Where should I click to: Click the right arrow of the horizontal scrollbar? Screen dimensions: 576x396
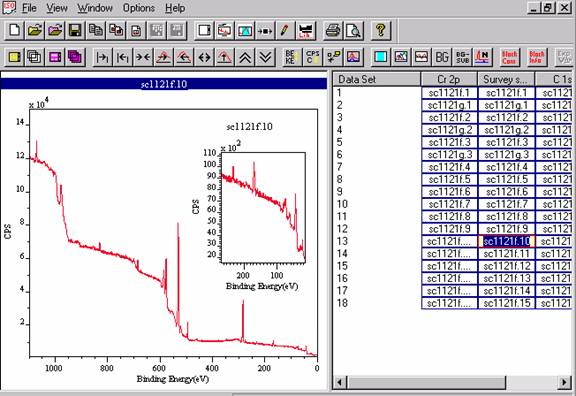564,382
